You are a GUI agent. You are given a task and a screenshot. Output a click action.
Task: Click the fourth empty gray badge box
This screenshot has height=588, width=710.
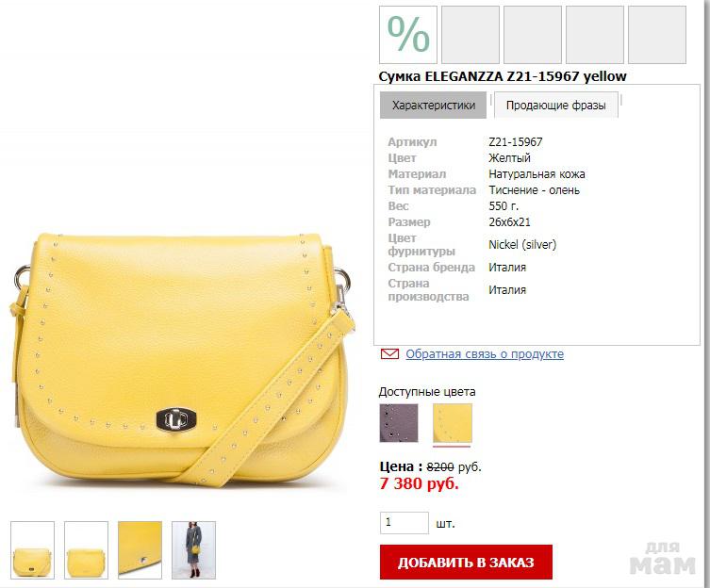click(x=595, y=35)
